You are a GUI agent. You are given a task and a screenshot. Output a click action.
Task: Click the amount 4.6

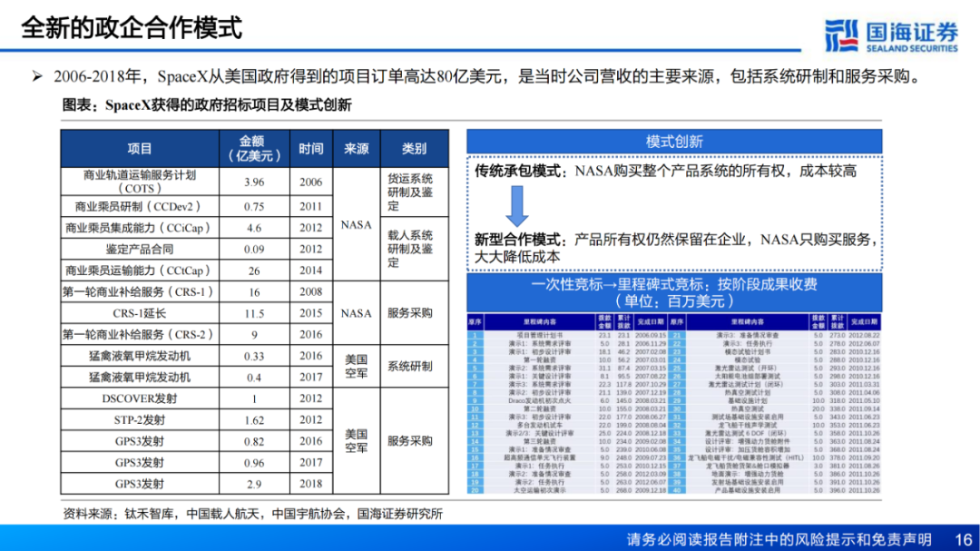(254, 228)
